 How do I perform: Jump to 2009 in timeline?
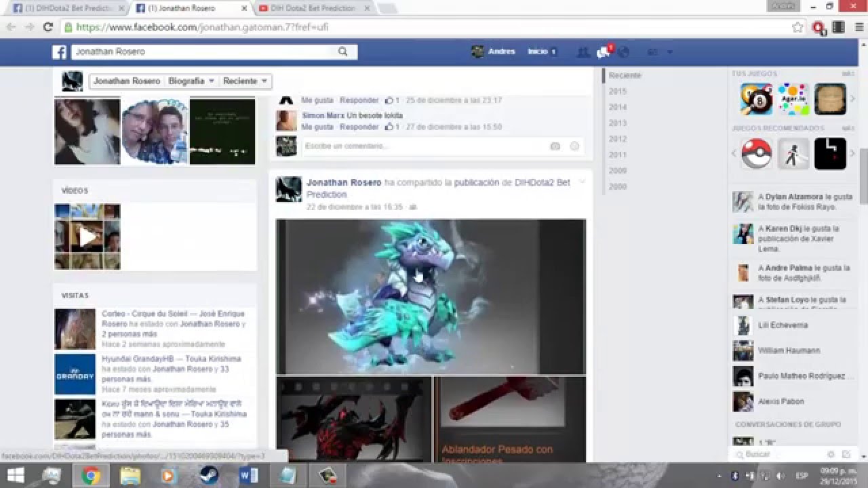pos(618,171)
